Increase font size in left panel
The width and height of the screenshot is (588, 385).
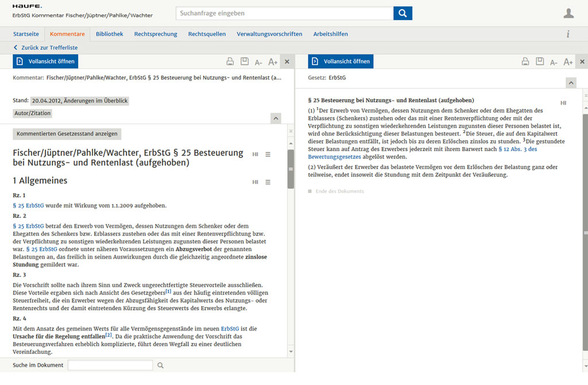pyautogui.click(x=273, y=62)
